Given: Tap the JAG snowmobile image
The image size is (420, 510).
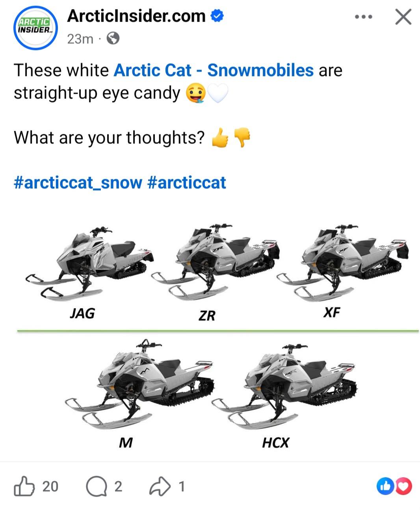Looking at the screenshot, I should point(89,262).
